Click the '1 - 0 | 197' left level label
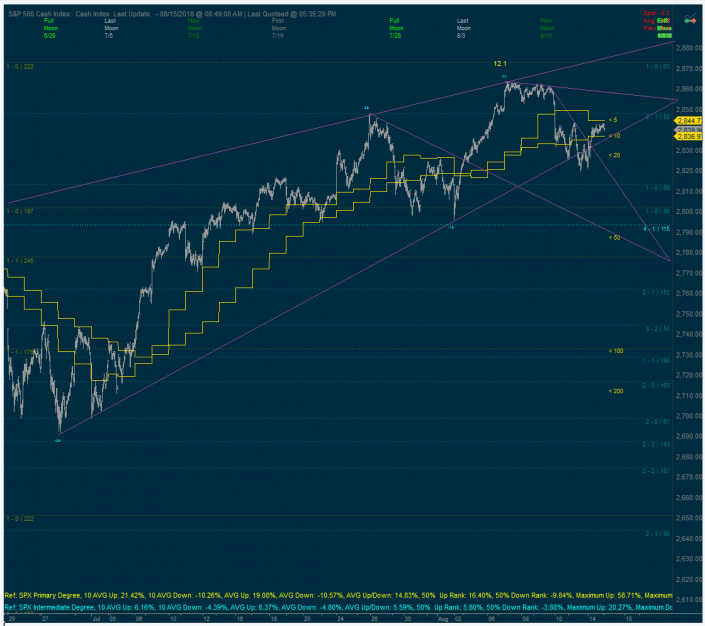The width and height of the screenshot is (705, 626). point(20,211)
